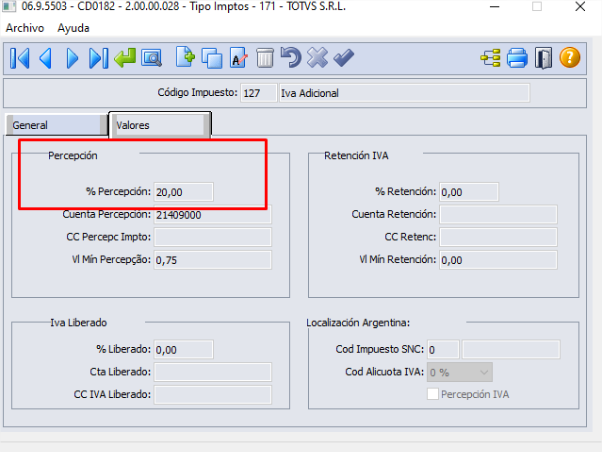Click the green go-to record arrow
The image size is (602, 452).
click(x=125, y=58)
